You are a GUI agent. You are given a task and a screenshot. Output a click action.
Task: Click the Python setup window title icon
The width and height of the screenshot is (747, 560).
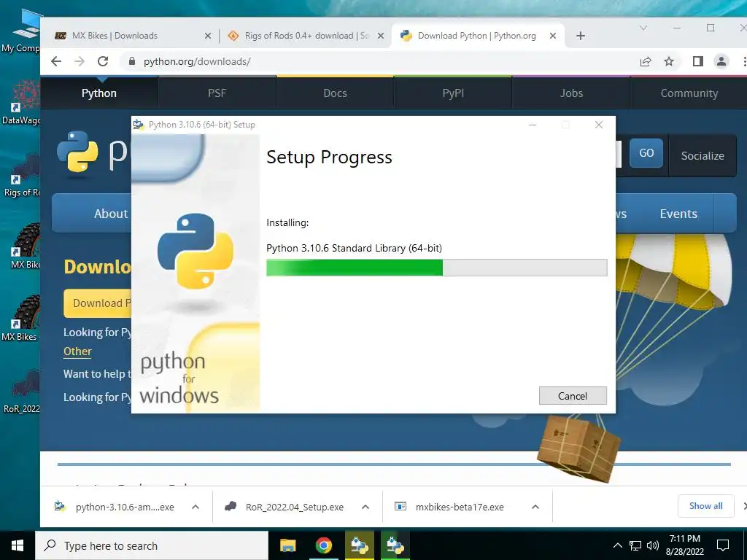pyautogui.click(x=139, y=124)
